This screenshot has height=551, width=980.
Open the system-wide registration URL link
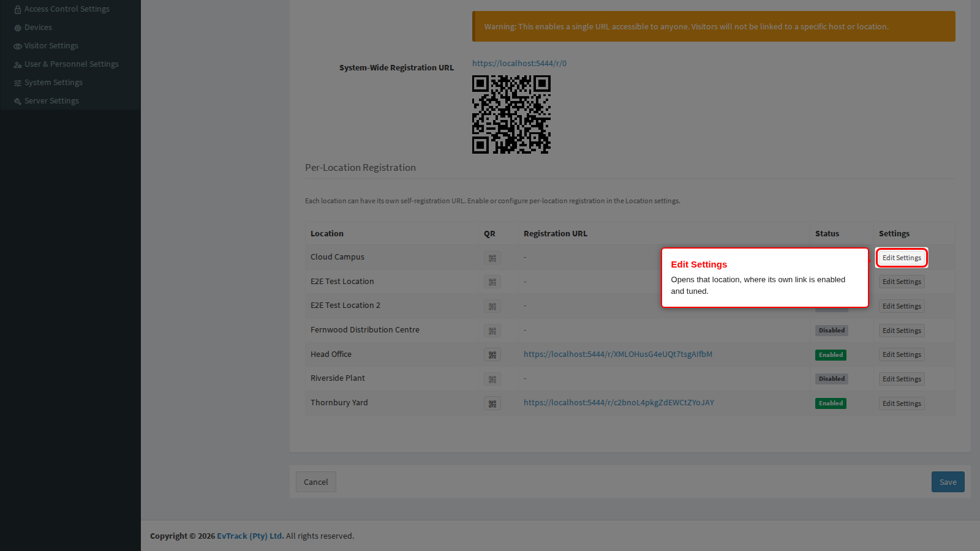click(519, 63)
